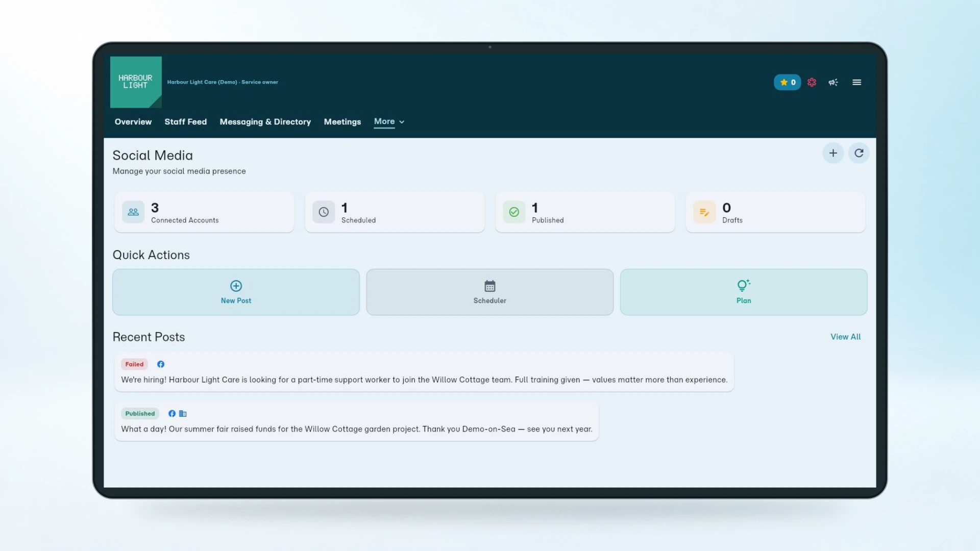This screenshot has height=551, width=980.
Task: Click the Published checkmark icon
Action: [x=514, y=212]
